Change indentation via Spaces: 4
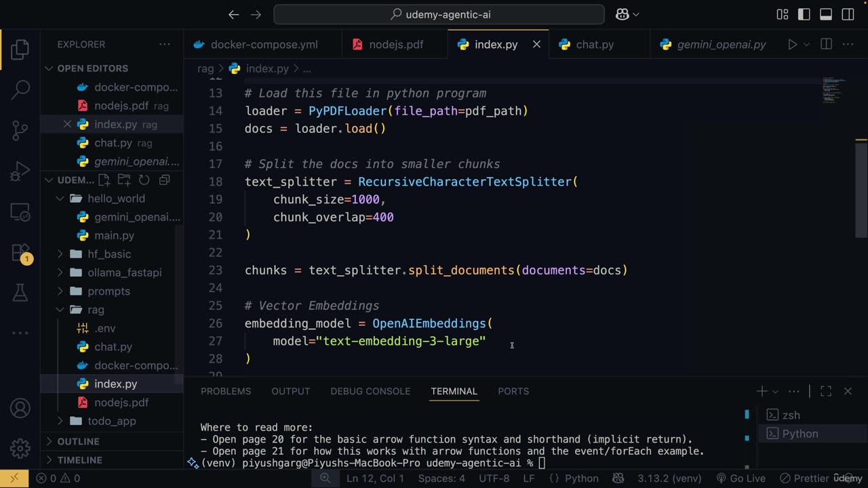The width and height of the screenshot is (868, 488). pyautogui.click(x=441, y=479)
